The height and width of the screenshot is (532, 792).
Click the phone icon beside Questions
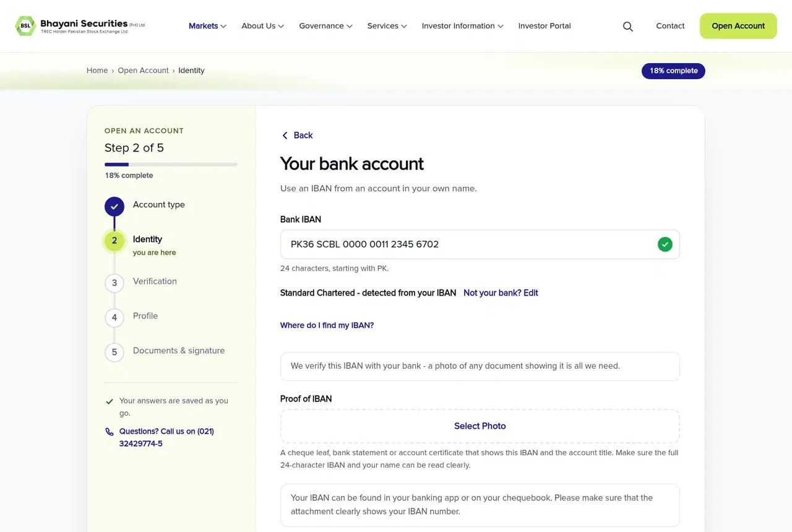pyautogui.click(x=110, y=432)
